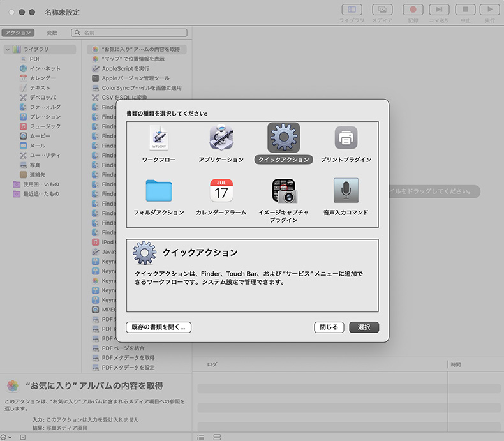Click the 名前 search field
The height and width of the screenshot is (441, 504).
(130, 33)
